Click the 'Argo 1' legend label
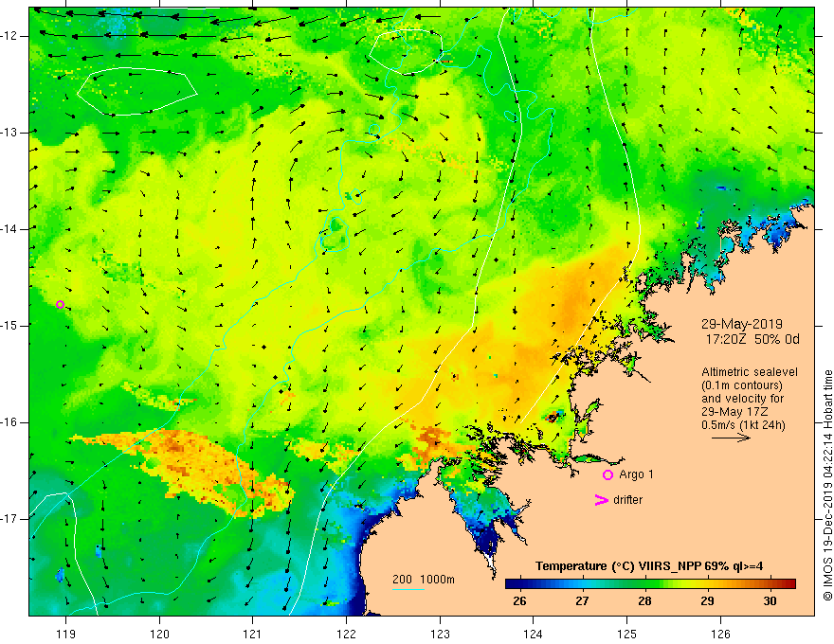This screenshot has height=644, width=834. 636,474
